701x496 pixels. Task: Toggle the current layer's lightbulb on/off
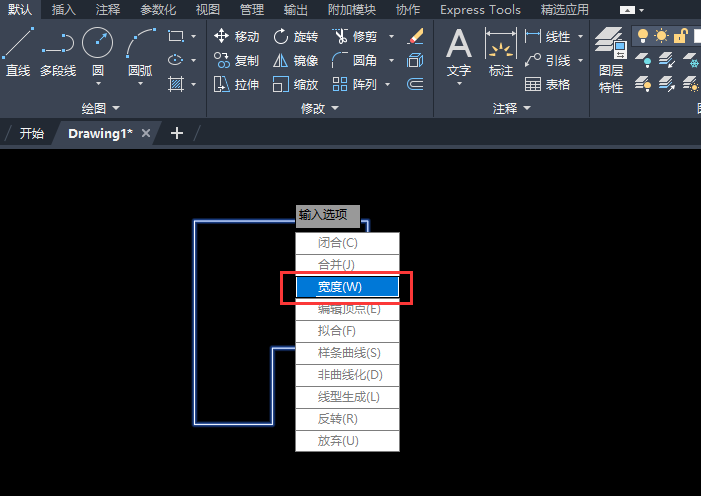click(x=643, y=36)
